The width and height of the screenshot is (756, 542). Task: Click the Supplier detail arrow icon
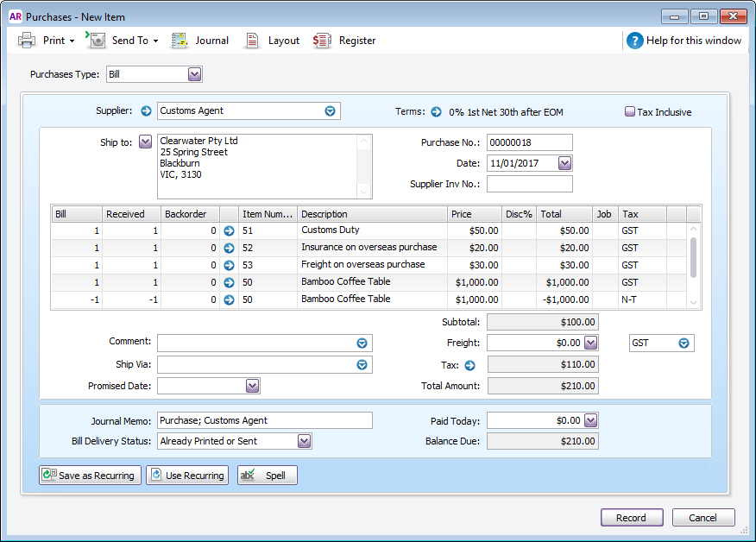tap(146, 111)
